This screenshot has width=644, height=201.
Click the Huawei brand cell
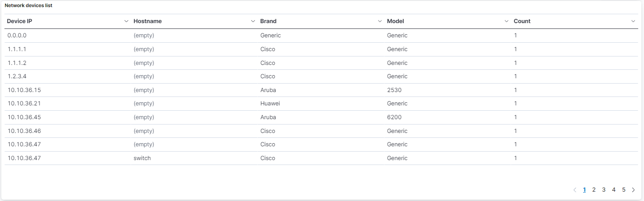pyautogui.click(x=270, y=104)
